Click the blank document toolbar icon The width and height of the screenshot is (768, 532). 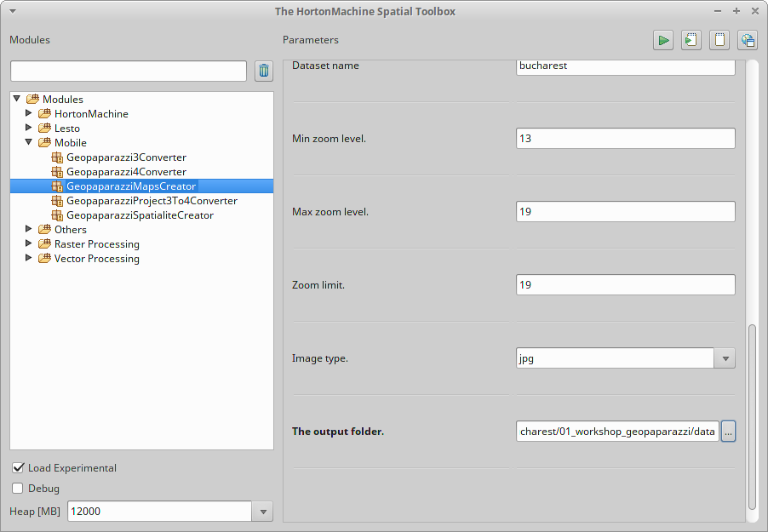pyautogui.click(x=719, y=40)
